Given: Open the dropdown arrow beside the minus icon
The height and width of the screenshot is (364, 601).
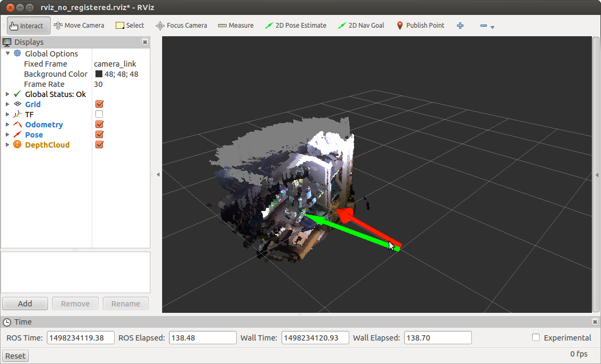Looking at the screenshot, I should [x=493, y=27].
